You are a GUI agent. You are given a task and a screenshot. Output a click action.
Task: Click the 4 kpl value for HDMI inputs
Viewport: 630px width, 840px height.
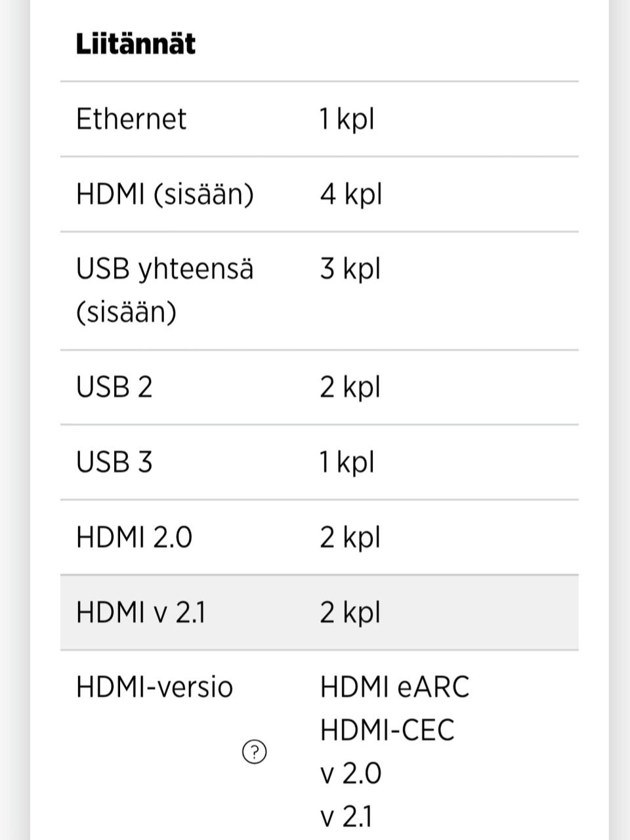tap(350, 195)
